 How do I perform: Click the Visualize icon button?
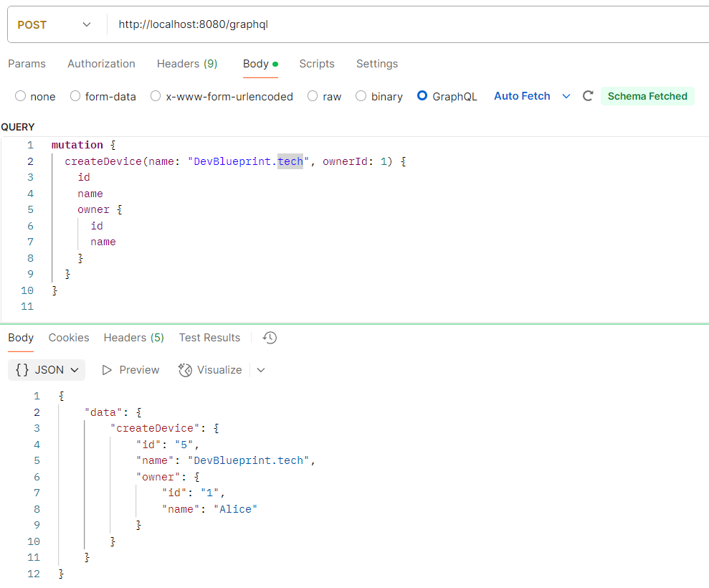[x=186, y=370]
